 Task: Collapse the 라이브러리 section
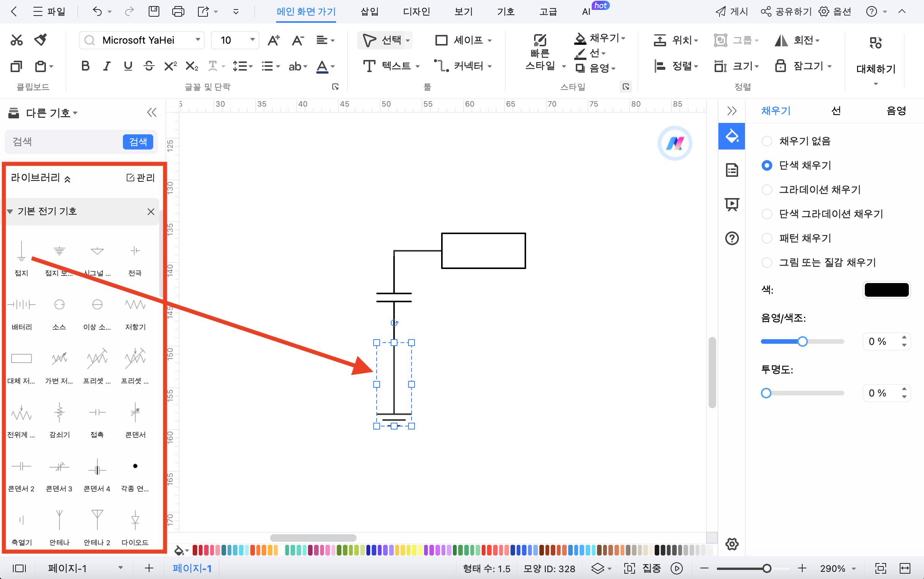[x=68, y=179]
